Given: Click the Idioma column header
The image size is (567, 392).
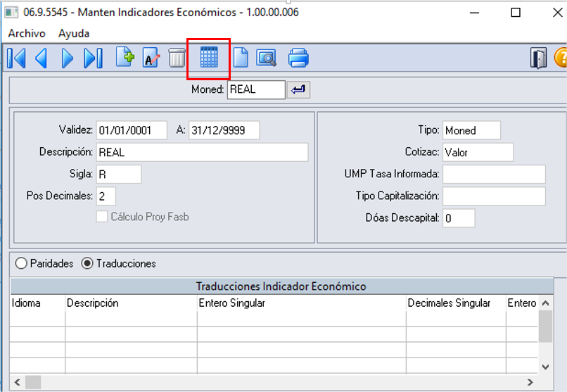Looking at the screenshot, I should (37, 303).
